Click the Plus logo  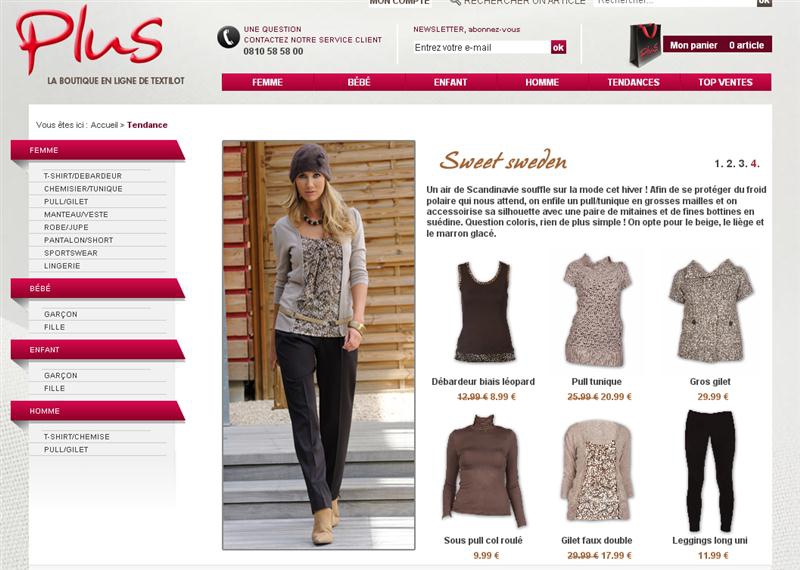tap(90, 39)
